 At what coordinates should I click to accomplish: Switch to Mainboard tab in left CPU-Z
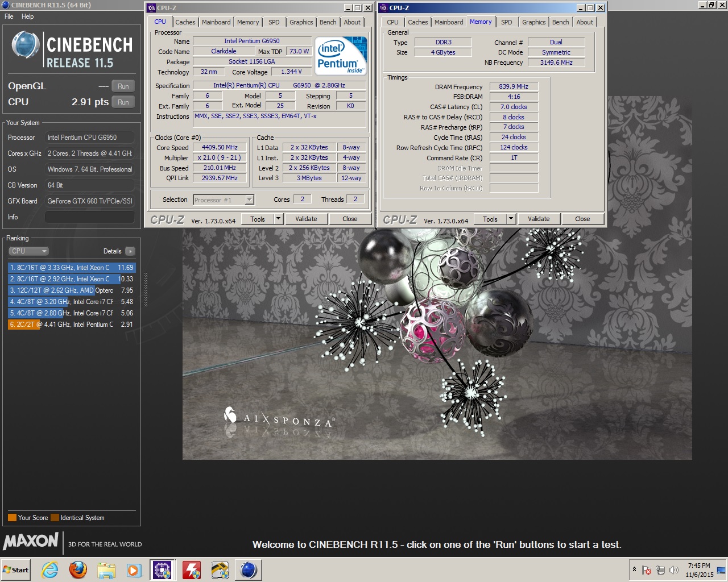[216, 22]
